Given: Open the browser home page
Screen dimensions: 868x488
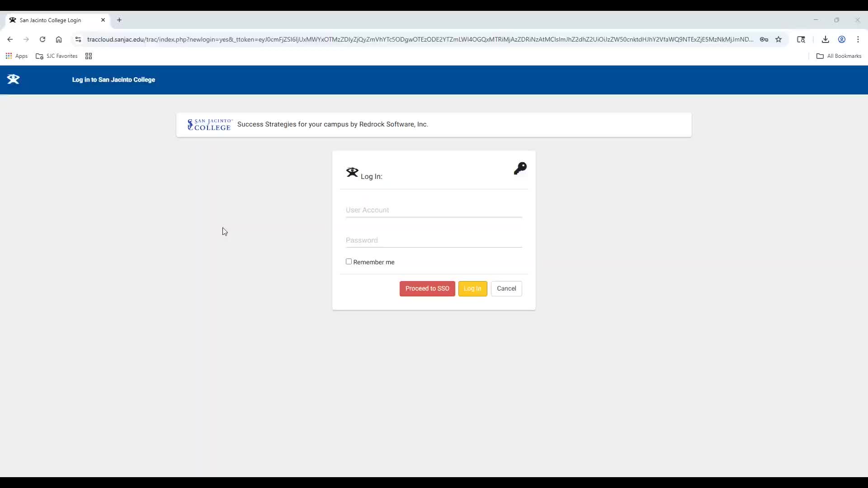Looking at the screenshot, I should coord(59,39).
